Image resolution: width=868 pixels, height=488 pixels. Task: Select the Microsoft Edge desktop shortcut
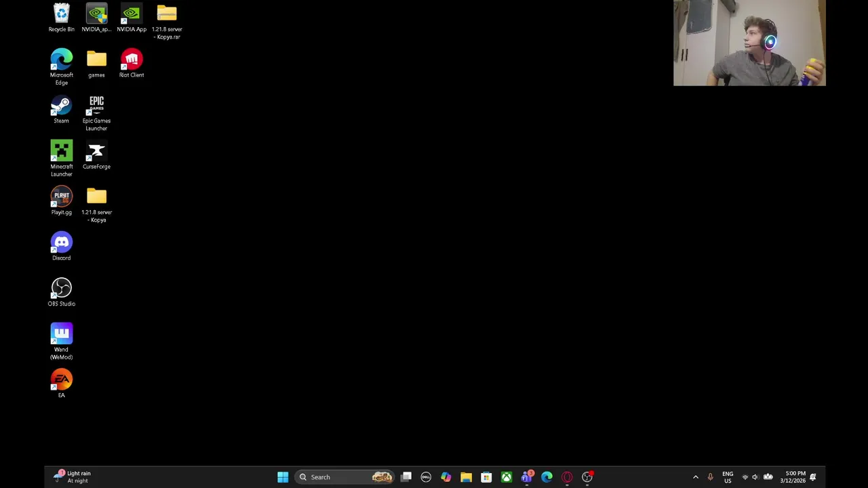tap(61, 67)
